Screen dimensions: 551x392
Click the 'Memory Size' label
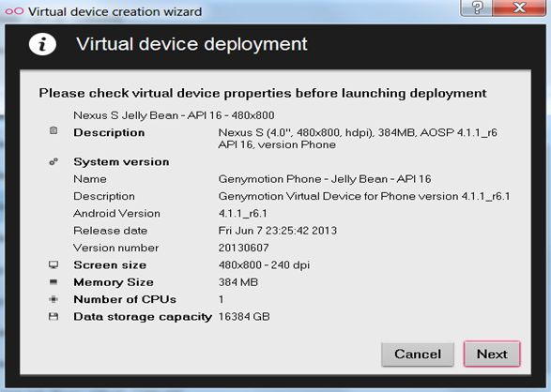[x=114, y=282]
